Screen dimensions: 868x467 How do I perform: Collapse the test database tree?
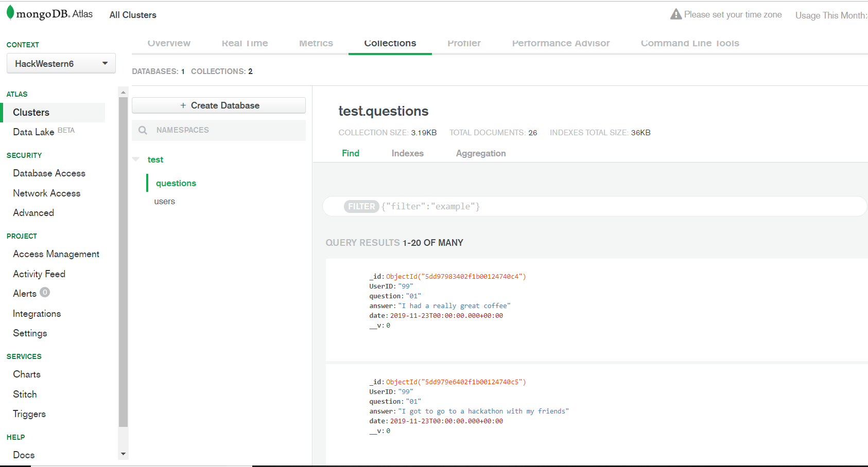tap(136, 159)
